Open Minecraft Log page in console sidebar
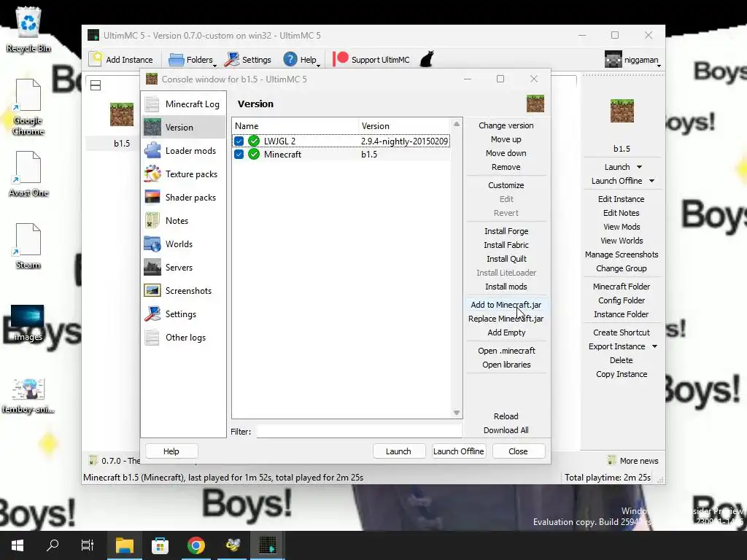 183,104
